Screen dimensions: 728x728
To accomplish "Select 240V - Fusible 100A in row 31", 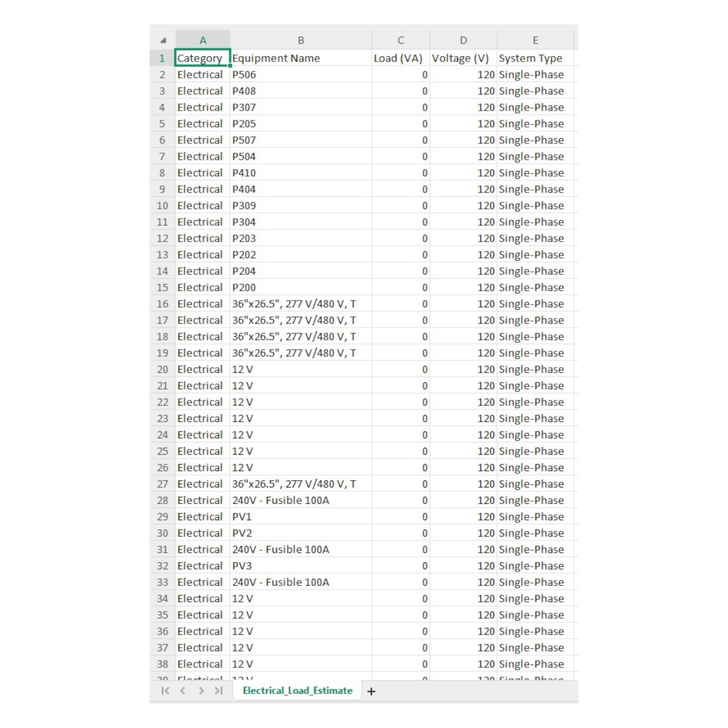I will coord(301,549).
